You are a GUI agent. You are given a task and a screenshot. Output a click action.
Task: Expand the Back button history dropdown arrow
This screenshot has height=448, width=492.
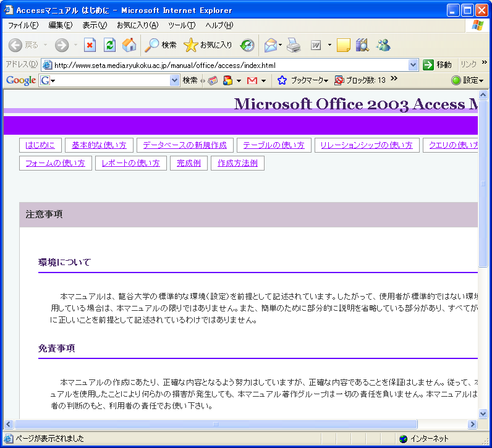[45, 45]
